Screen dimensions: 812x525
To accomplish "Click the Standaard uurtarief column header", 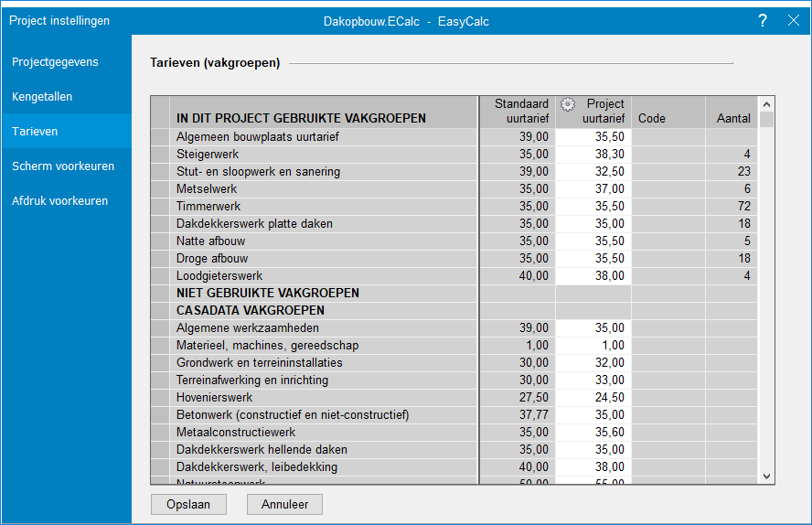I will click(517, 112).
